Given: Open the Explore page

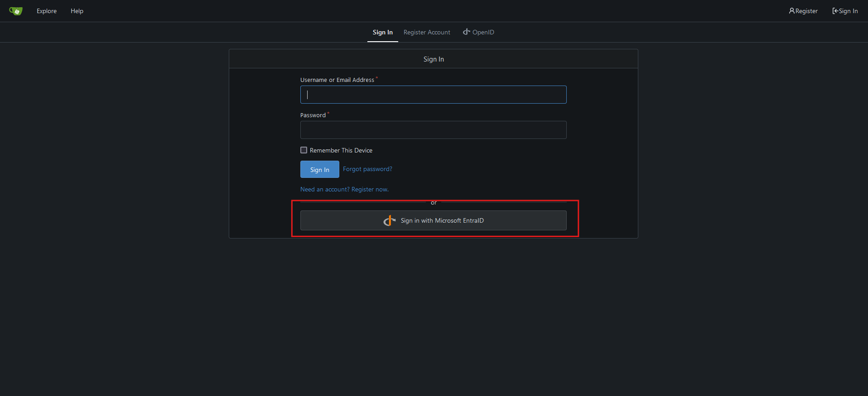Looking at the screenshot, I should [x=47, y=11].
